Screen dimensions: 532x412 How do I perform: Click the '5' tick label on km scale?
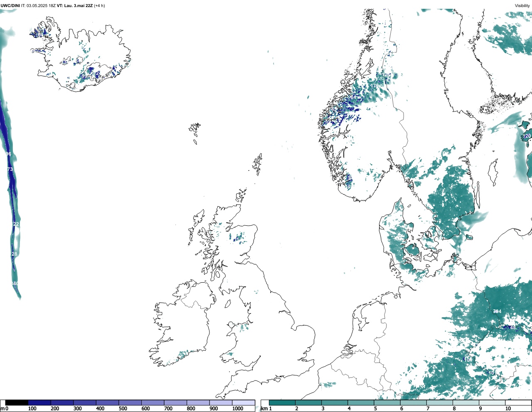pos(375,409)
